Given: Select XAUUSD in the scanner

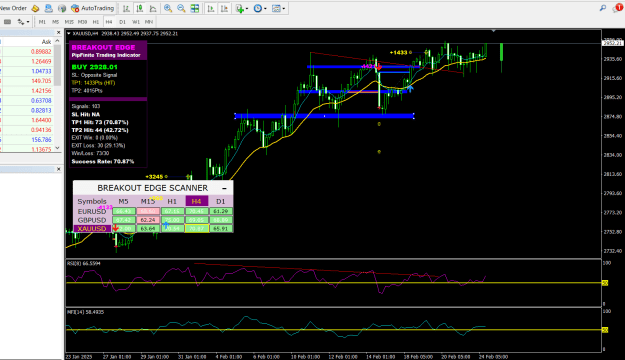Looking at the screenshot, I should point(92,229).
